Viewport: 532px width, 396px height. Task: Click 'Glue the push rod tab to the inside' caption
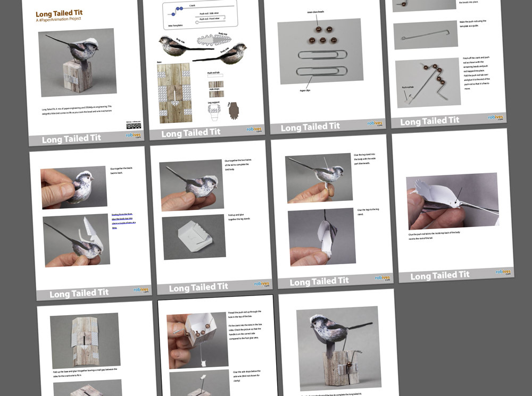[x=434, y=235]
